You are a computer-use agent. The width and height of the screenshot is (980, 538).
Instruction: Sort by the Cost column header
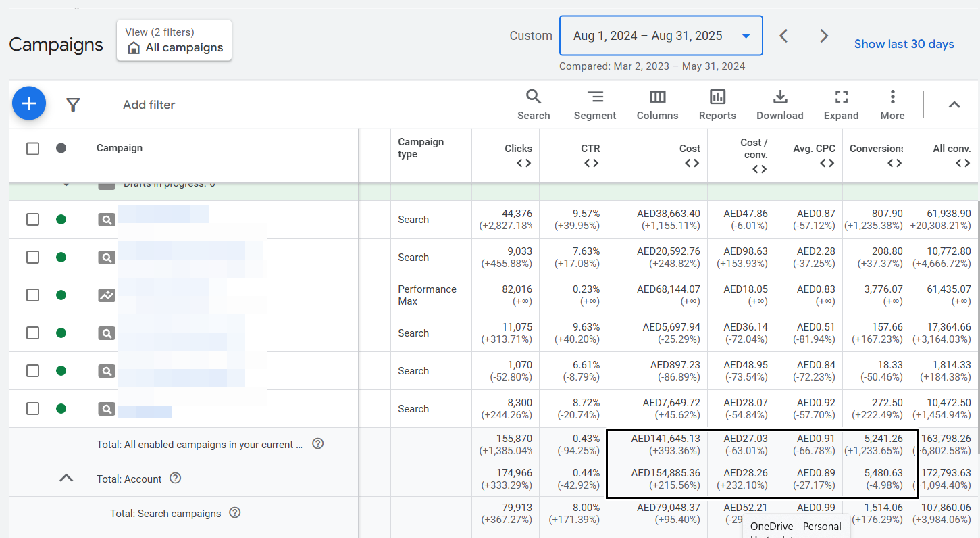690,149
